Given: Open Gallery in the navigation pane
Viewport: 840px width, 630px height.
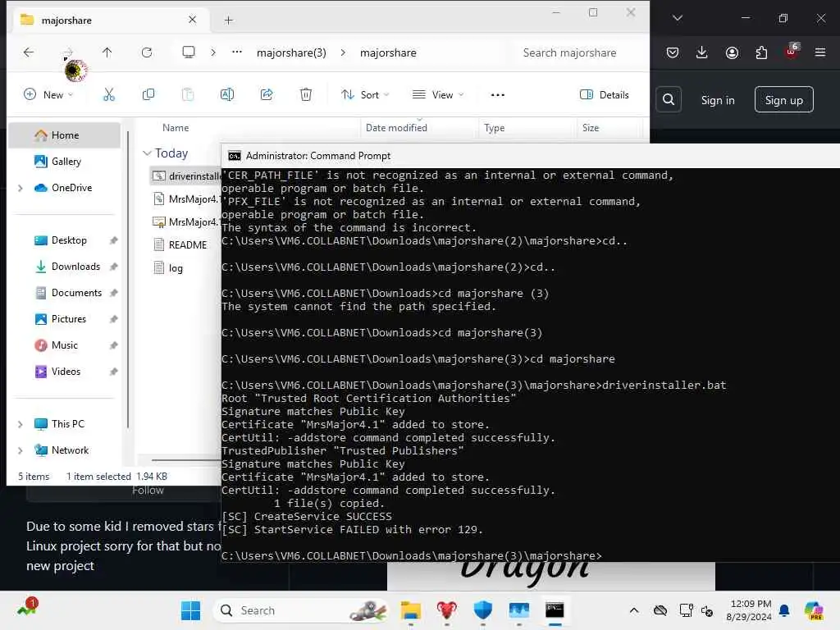Looking at the screenshot, I should (x=66, y=162).
